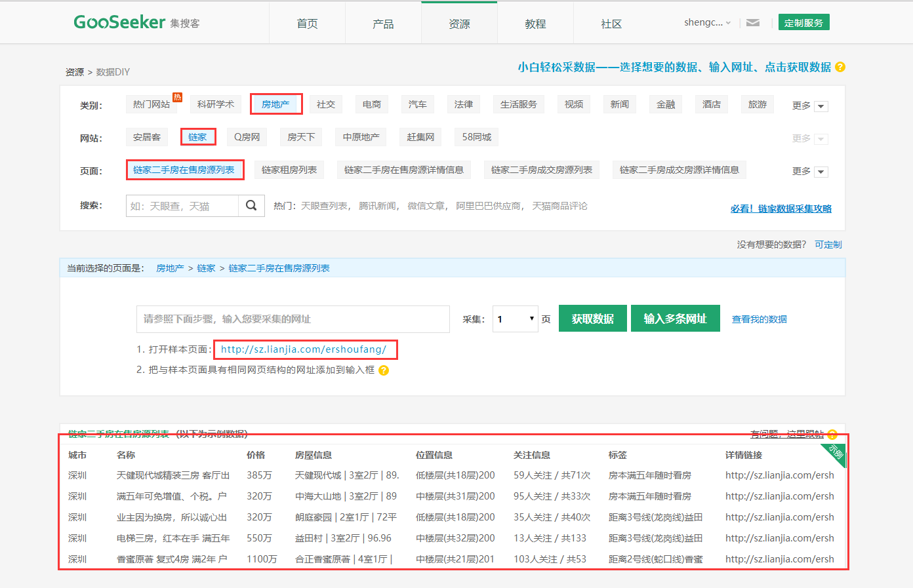Select the 金融 category

666,104
